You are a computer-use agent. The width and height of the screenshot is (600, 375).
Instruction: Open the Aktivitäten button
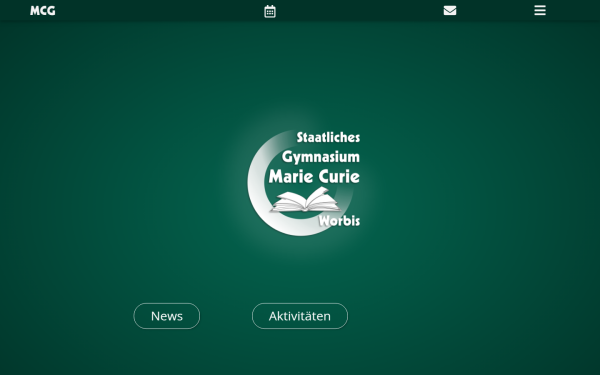tap(300, 316)
